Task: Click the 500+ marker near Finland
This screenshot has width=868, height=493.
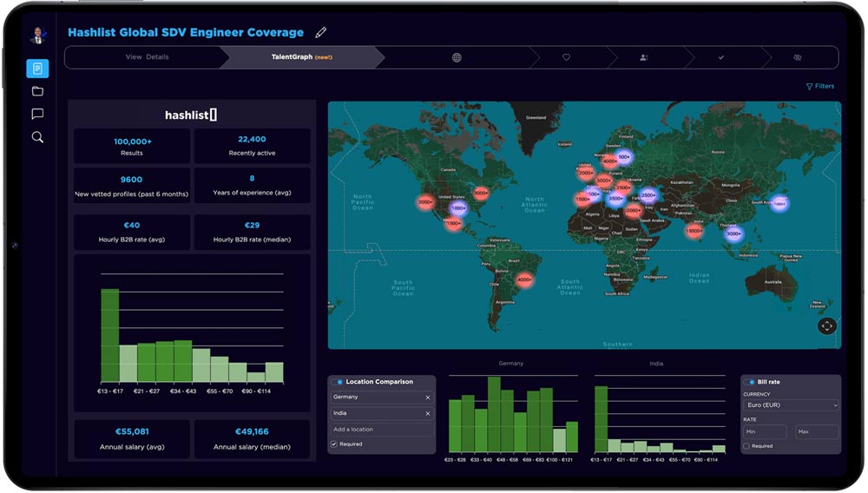Action: pos(624,157)
